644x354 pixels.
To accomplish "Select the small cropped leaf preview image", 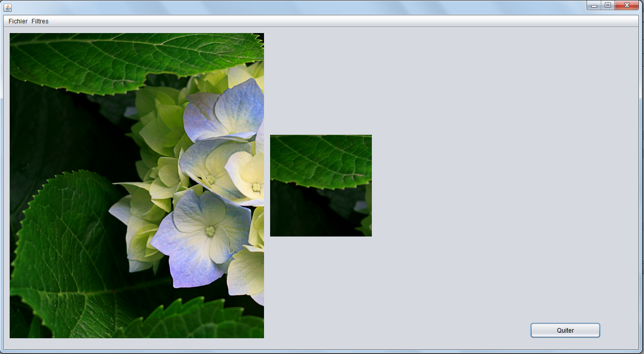I will pos(320,186).
